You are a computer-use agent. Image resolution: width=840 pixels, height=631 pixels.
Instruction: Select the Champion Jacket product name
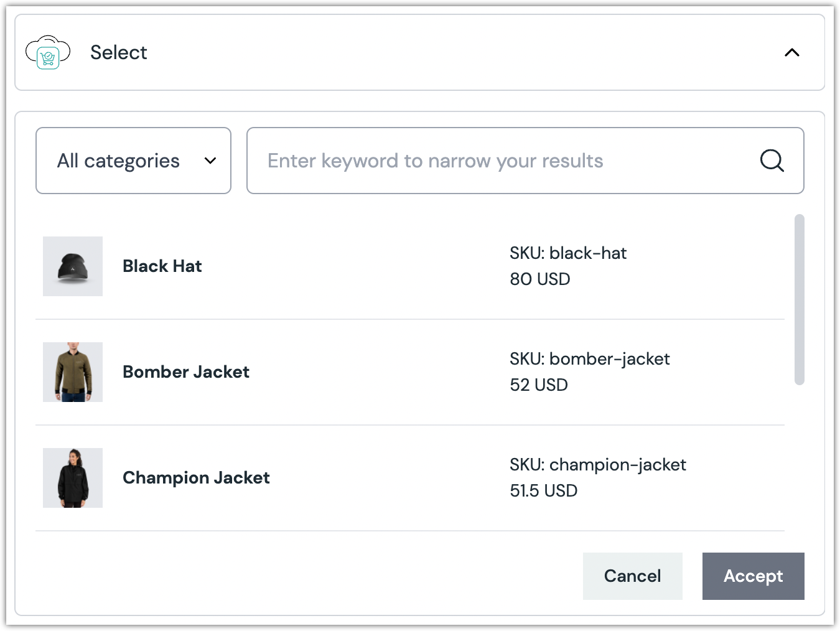196,478
